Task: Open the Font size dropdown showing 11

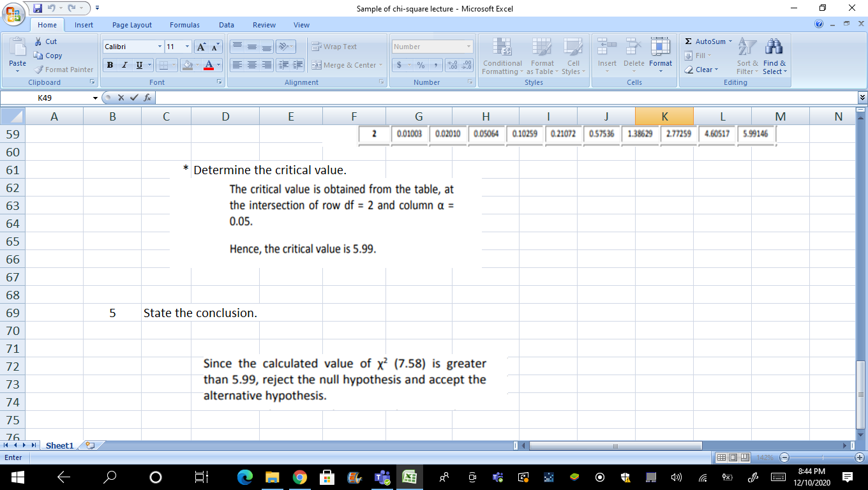Action: (x=187, y=47)
